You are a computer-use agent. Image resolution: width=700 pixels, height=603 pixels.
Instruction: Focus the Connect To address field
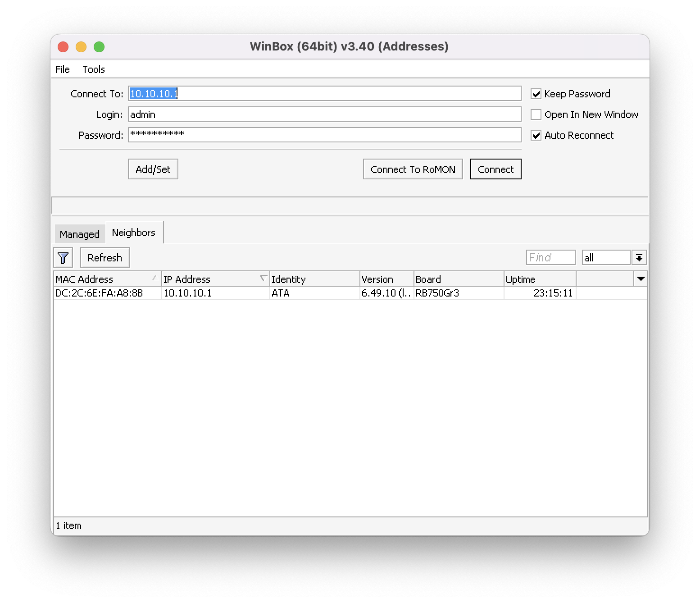(324, 93)
